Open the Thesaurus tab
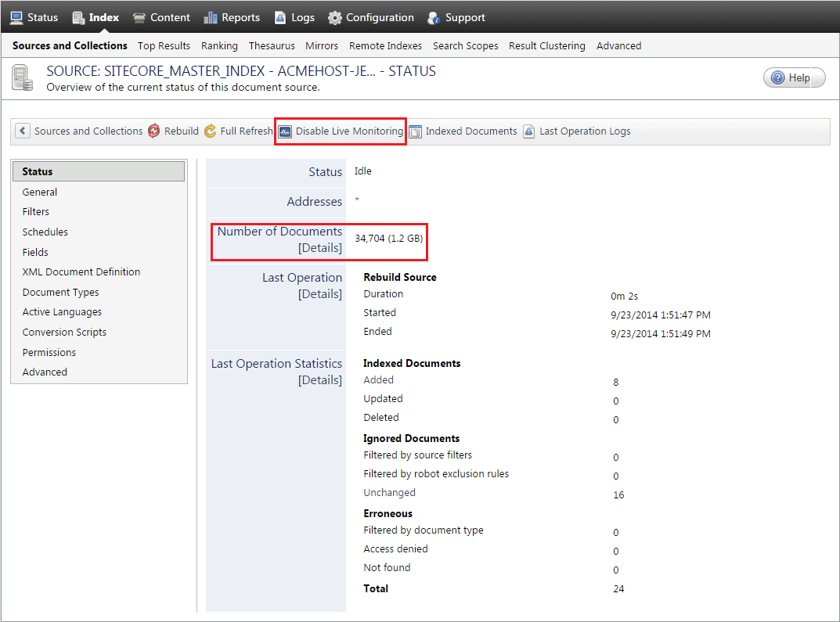Viewport: 840px width, 622px height. (272, 45)
